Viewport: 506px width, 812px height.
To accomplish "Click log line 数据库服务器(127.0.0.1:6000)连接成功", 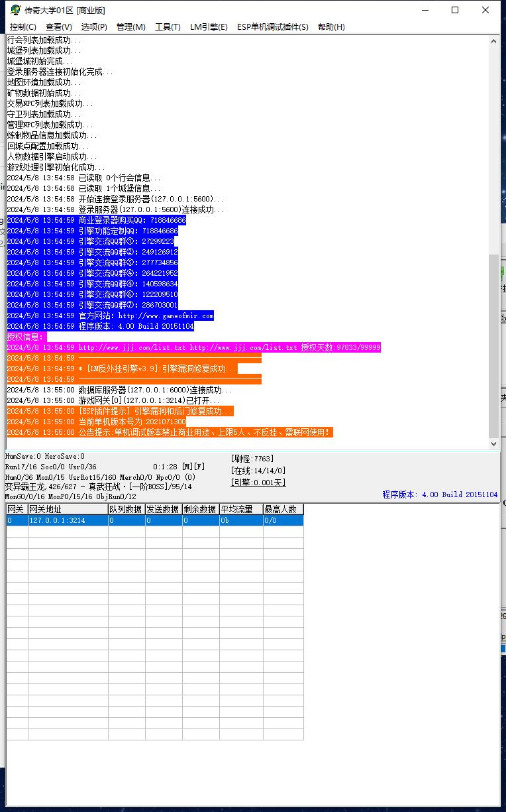I will [x=120, y=390].
